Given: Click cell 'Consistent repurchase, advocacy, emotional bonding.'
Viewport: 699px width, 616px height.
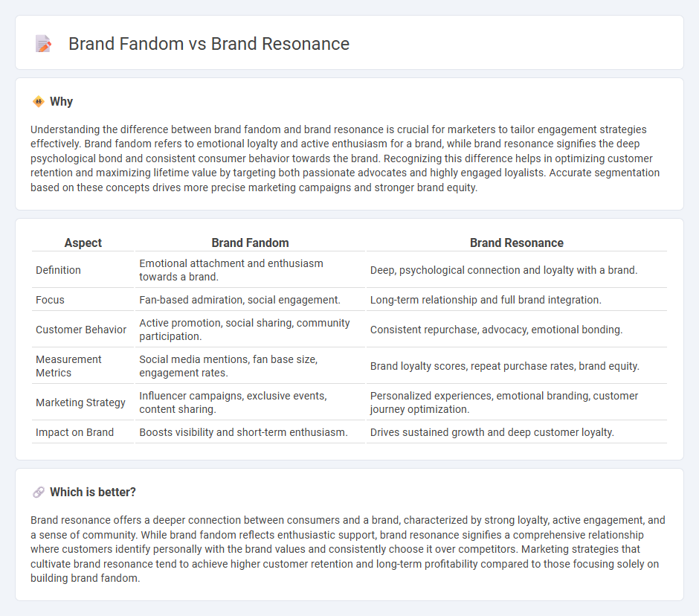Looking at the screenshot, I should [x=517, y=330].
